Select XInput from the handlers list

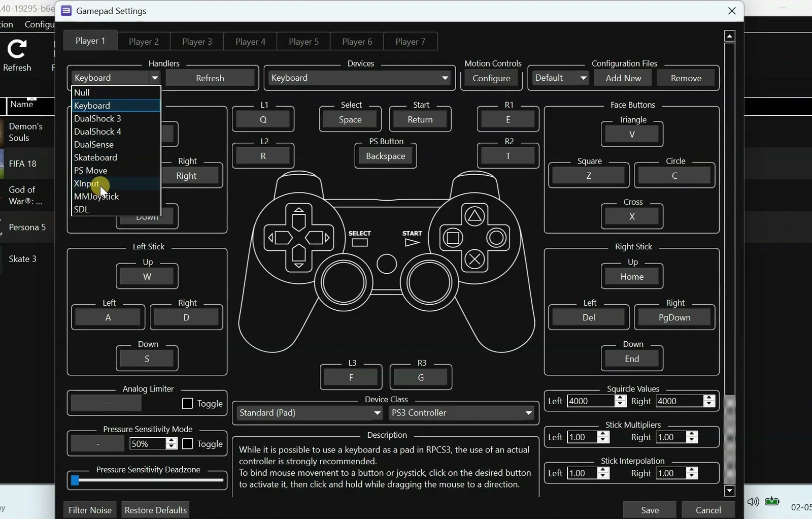[116, 183]
